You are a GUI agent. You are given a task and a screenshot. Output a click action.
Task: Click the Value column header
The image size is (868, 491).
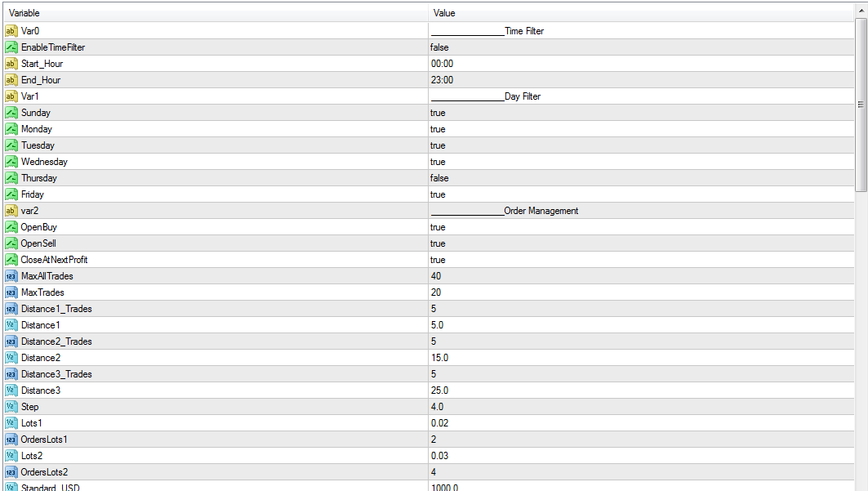tap(641, 13)
